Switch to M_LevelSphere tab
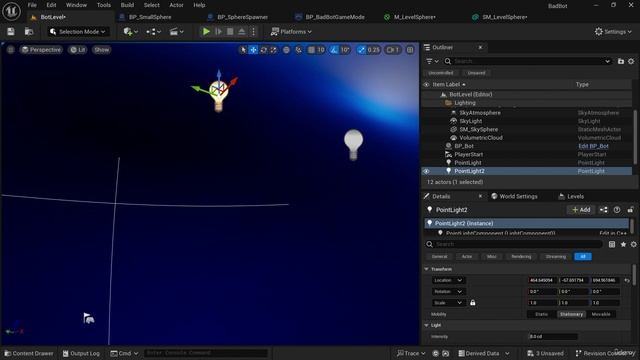 click(415, 17)
